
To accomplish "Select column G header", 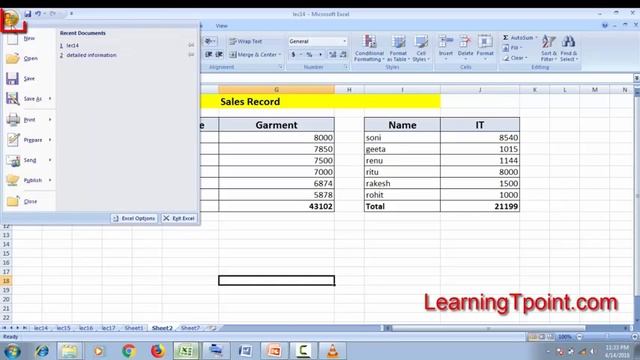I will pyautogui.click(x=276, y=89).
